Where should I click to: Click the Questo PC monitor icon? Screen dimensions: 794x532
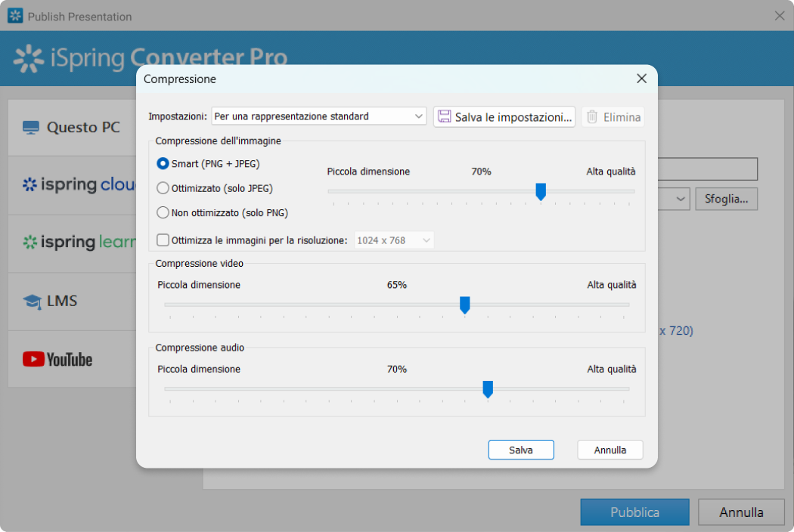click(x=31, y=128)
